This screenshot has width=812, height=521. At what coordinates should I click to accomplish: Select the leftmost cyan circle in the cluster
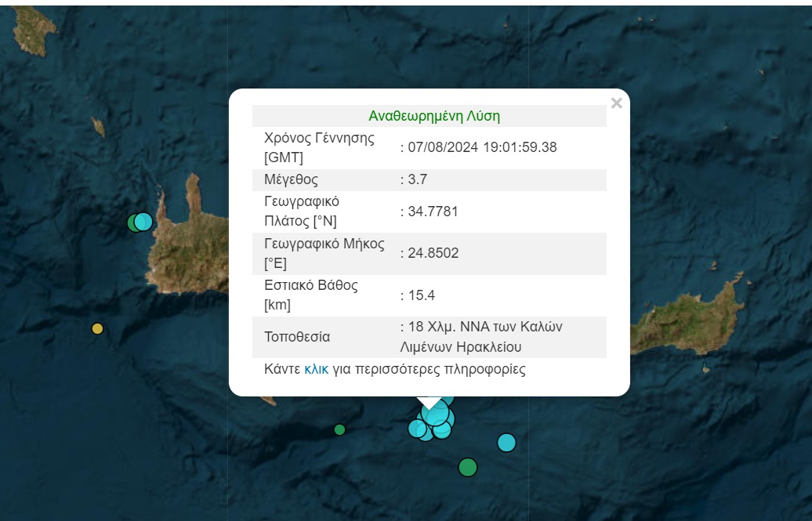(416, 429)
